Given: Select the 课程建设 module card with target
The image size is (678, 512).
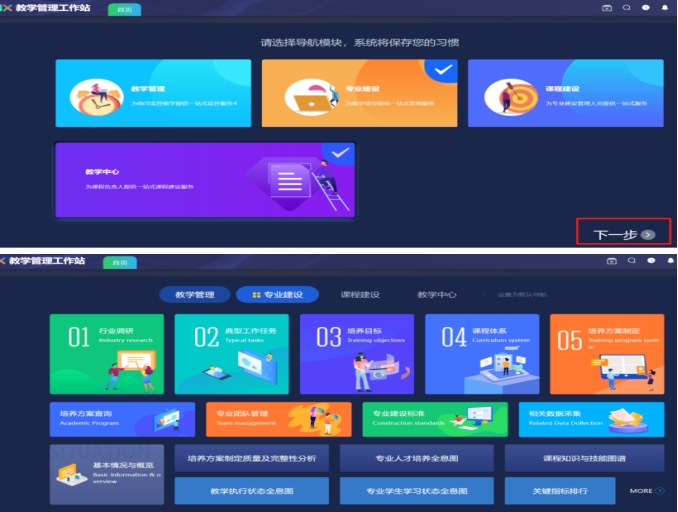Looking at the screenshot, I should [565, 92].
